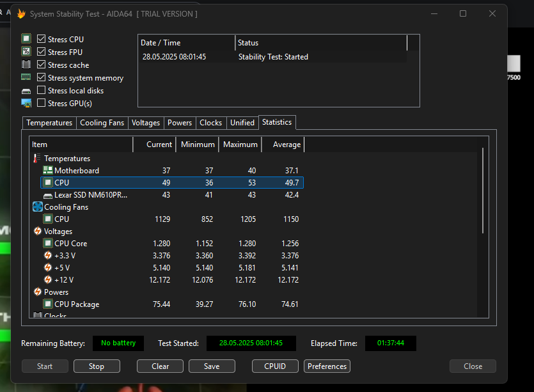Click the green 'No battery' status field
Viewport: 534px width, 392px height.
point(118,343)
